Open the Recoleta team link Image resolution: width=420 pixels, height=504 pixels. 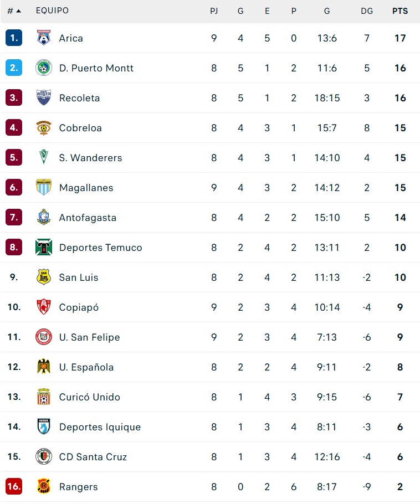tap(79, 98)
